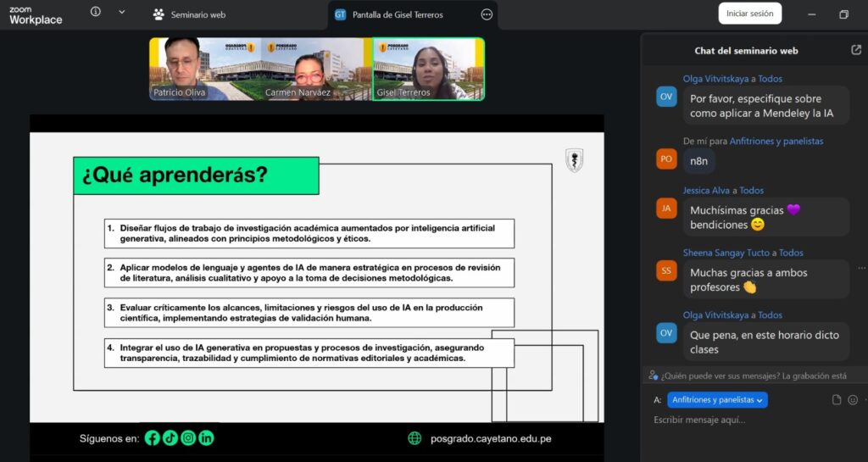The image size is (868, 462).
Task: Click the chat message input field
Action: pos(746,420)
